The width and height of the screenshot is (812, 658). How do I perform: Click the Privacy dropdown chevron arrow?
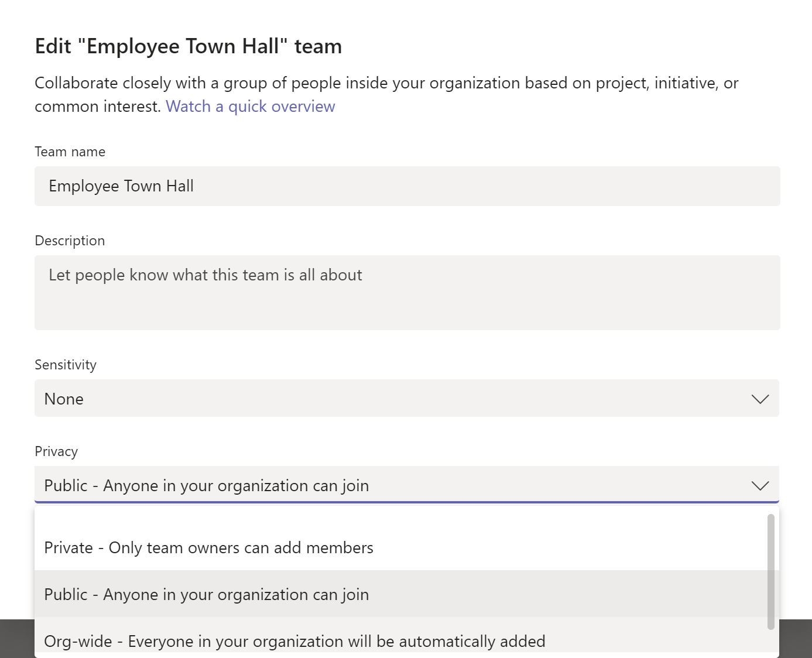pos(760,486)
